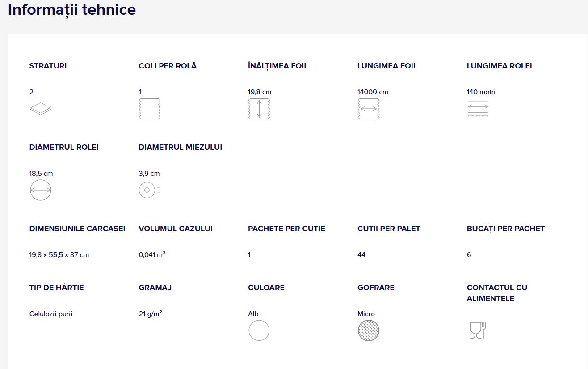Click the Informații tehnice heading
This screenshot has width=588, height=369.
click(72, 10)
